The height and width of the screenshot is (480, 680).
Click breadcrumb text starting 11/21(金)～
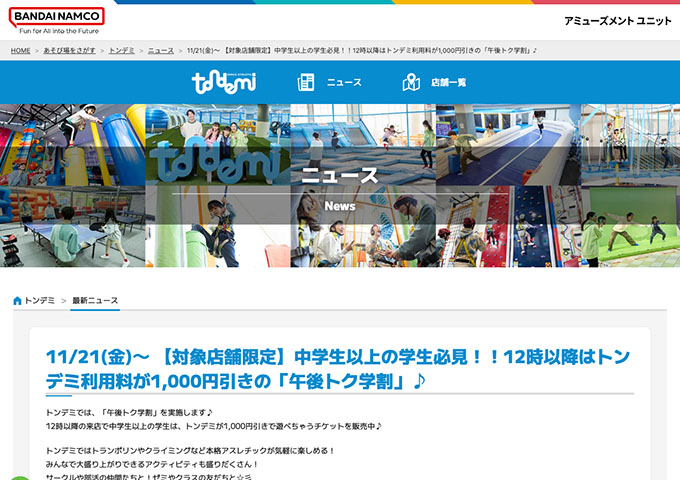coord(362,51)
